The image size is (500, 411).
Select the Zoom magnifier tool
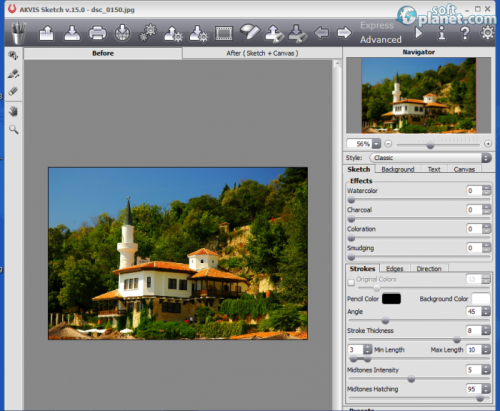point(13,129)
